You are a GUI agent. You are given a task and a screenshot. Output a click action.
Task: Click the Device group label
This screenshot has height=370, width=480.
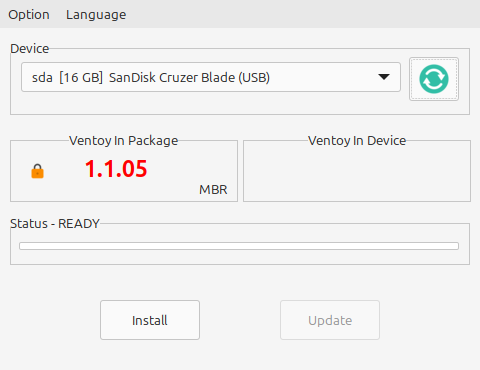pos(30,49)
